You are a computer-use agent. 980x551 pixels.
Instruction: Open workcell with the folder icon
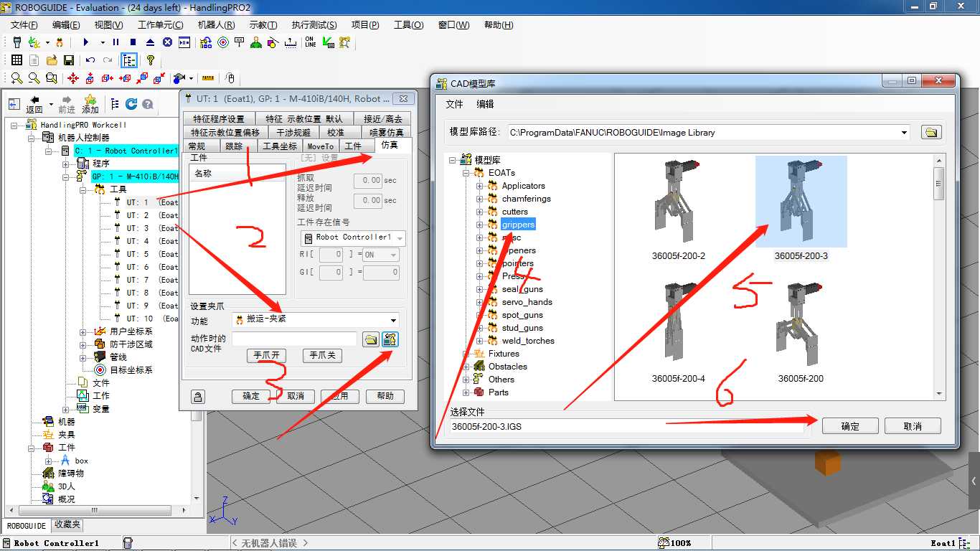click(52, 60)
